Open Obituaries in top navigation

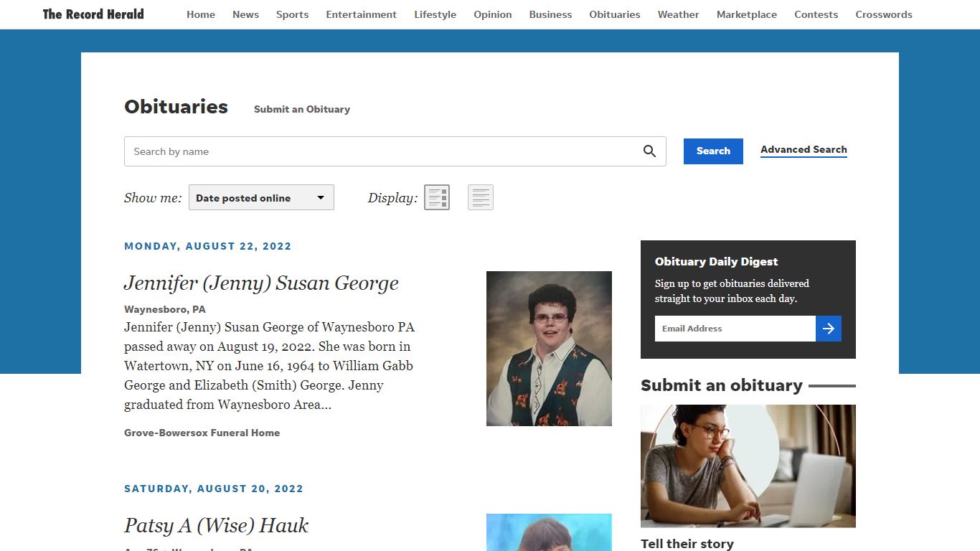(615, 14)
